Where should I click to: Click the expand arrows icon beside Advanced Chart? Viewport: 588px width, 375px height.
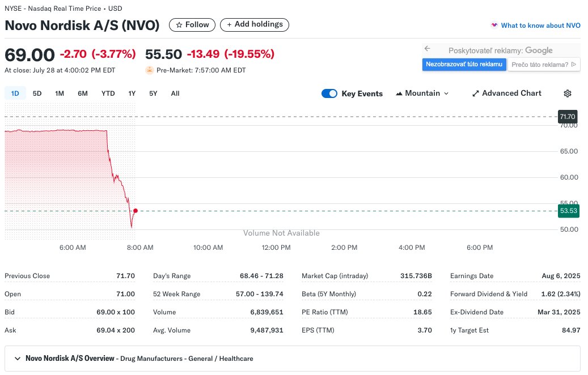point(476,93)
